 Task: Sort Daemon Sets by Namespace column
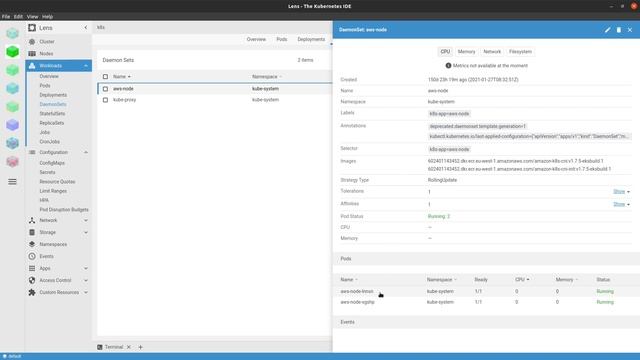(267, 77)
